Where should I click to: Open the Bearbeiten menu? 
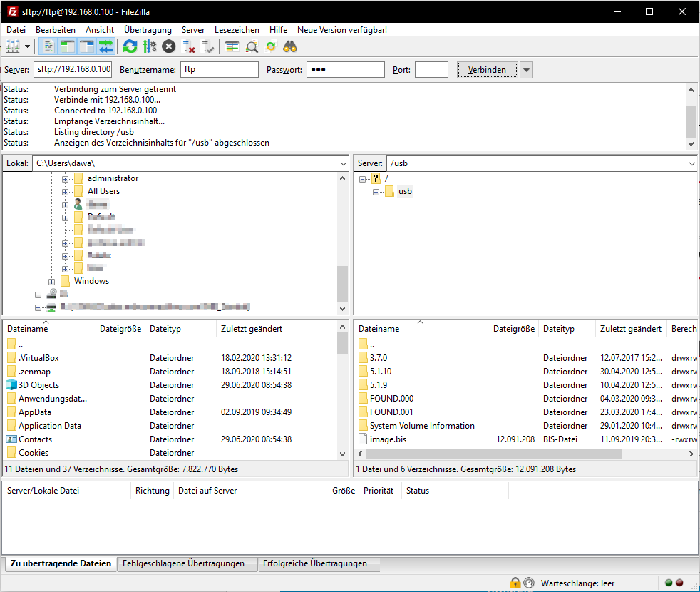[x=56, y=30]
